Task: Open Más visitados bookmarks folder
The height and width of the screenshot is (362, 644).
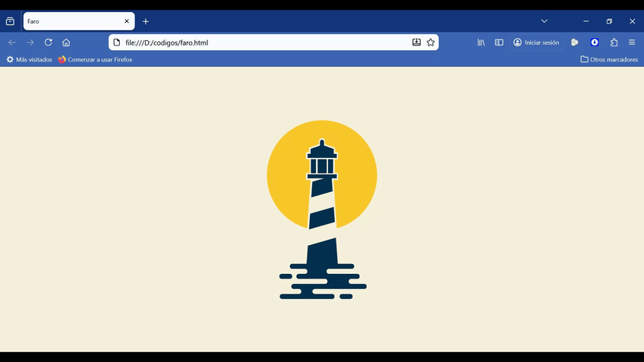Action: tap(29, 59)
